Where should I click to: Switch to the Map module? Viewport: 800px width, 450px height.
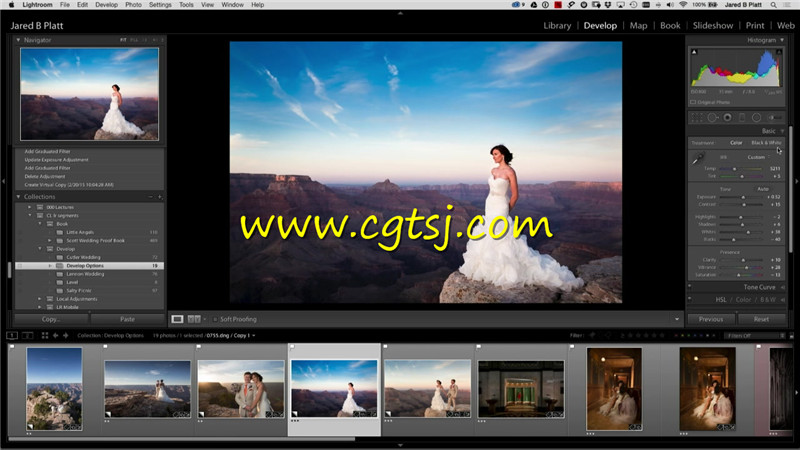(x=638, y=26)
